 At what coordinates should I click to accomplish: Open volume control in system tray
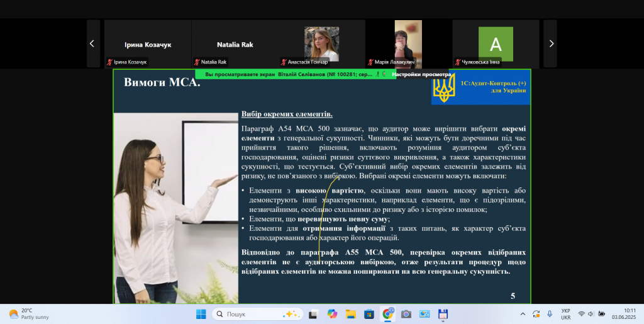(x=591, y=314)
